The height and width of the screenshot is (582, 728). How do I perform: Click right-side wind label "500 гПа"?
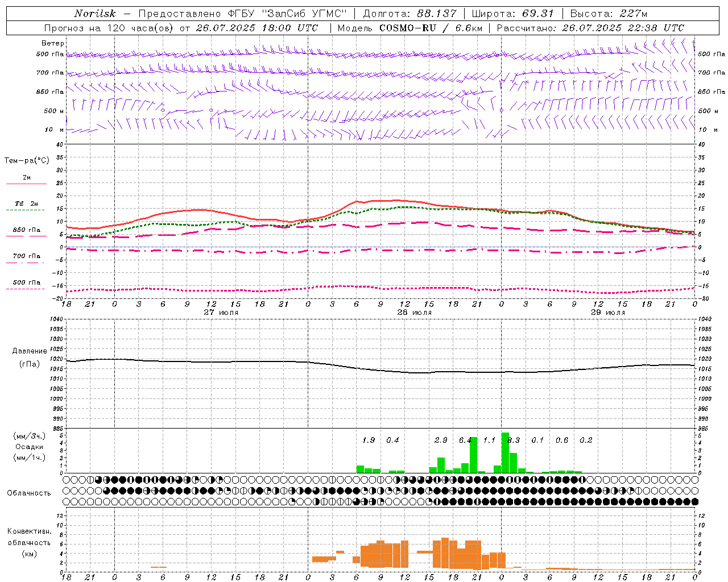[712, 54]
